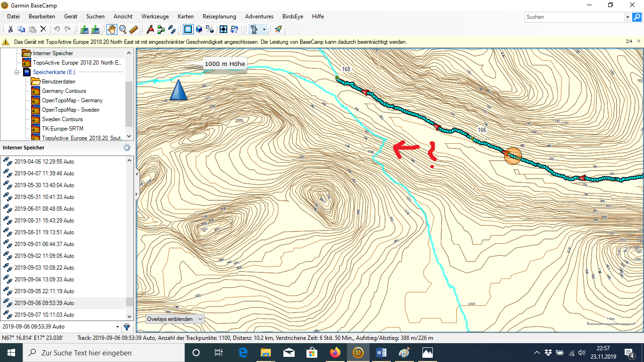This screenshot has height=362, width=644.
Task: Open the Hilfe menu
Action: (318, 16)
